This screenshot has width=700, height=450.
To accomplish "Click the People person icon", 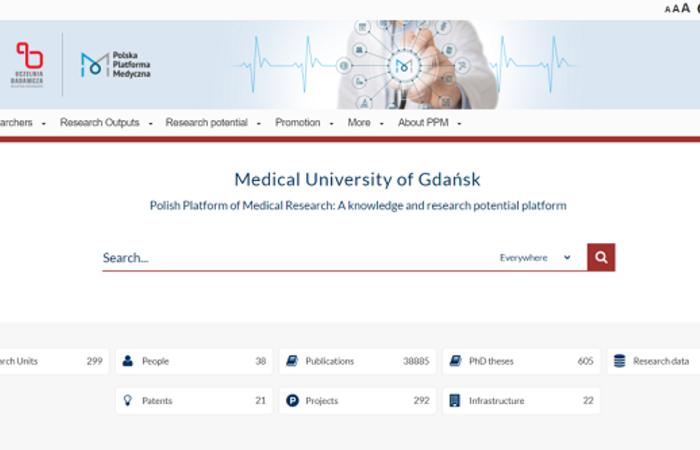I will tap(128, 361).
